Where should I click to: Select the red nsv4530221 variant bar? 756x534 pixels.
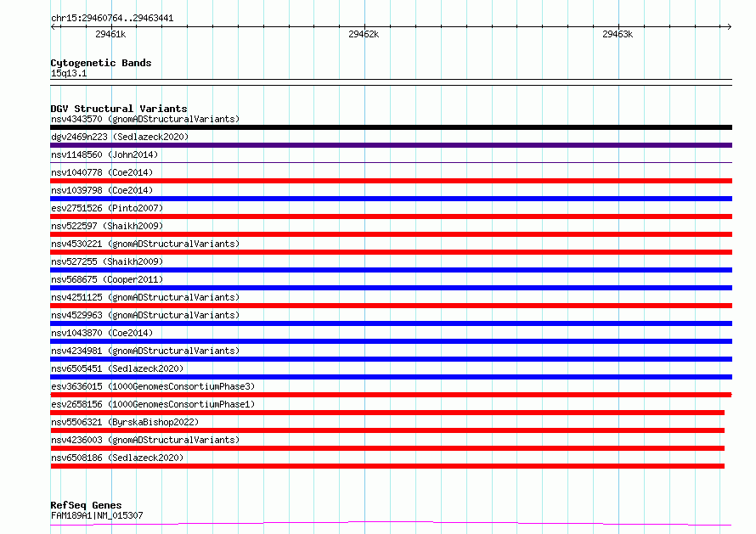[x=391, y=252]
